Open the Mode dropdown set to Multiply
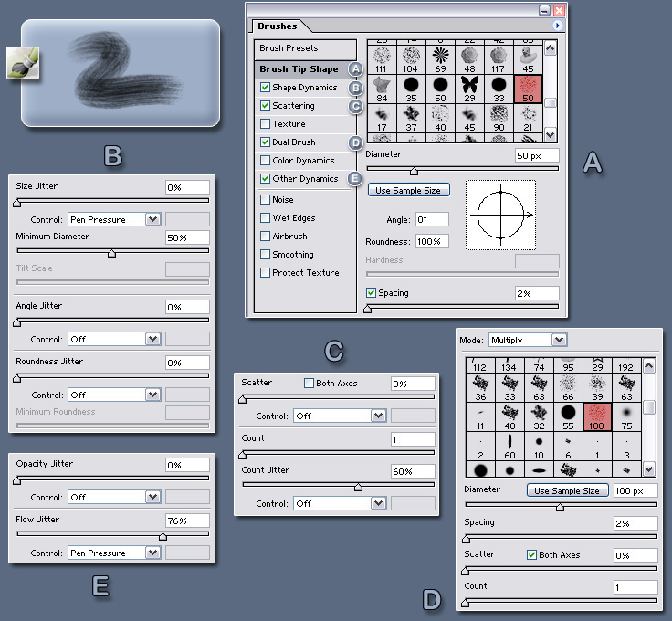This screenshot has width=672, height=621. tap(527, 340)
